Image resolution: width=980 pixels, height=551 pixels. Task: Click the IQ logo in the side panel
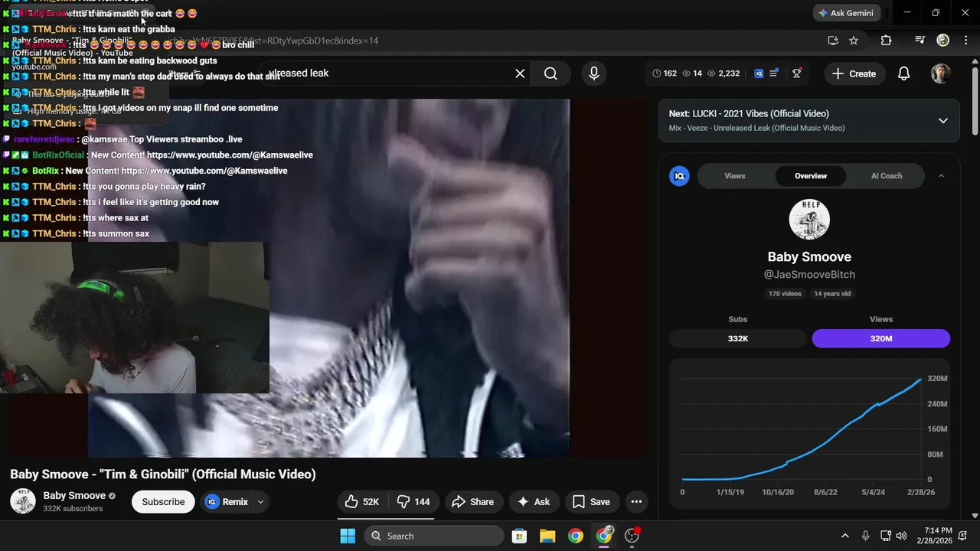pos(679,176)
